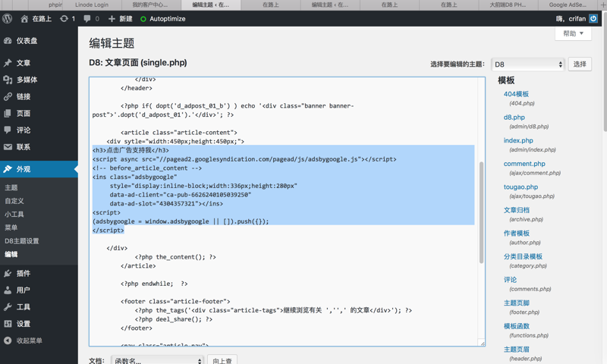
Task: Click the 新建 plus button
Action: coord(120,18)
